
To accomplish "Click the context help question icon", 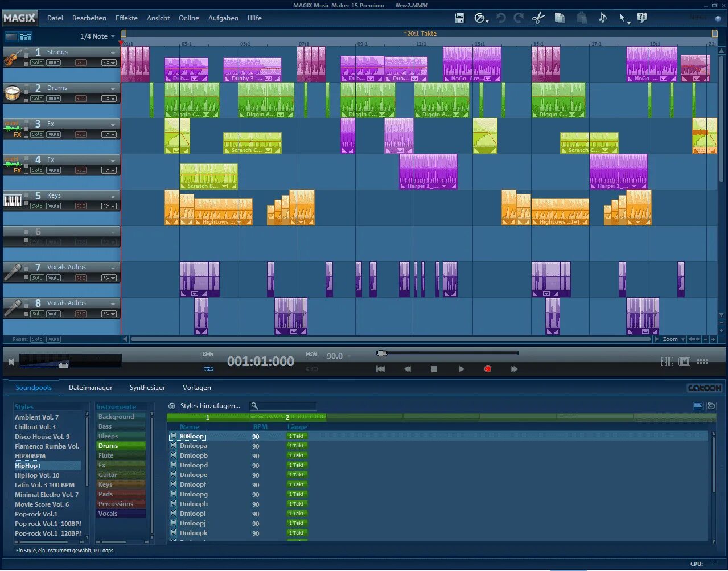I will coord(642,18).
